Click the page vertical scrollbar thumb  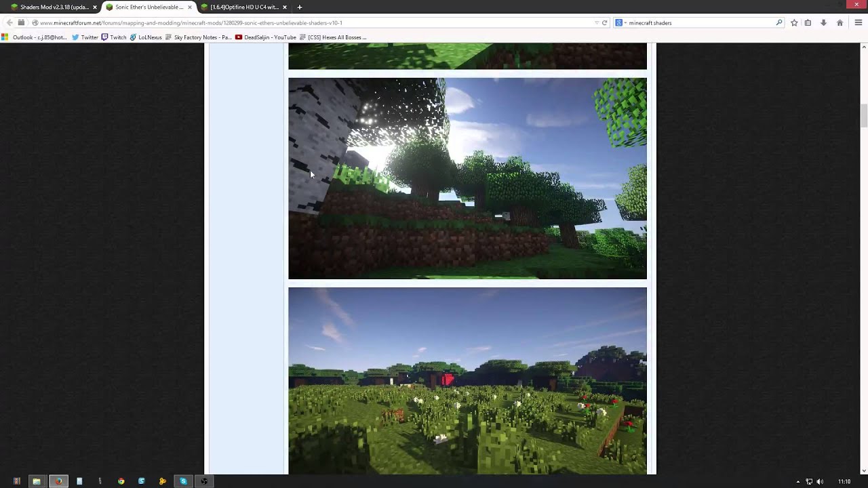click(x=864, y=115)
